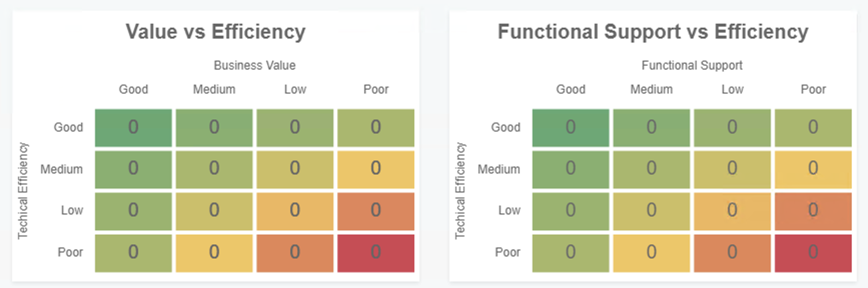Select the Low Business Value, Low Efficiency orange cell
868x288 pixels.
point(295,211)
